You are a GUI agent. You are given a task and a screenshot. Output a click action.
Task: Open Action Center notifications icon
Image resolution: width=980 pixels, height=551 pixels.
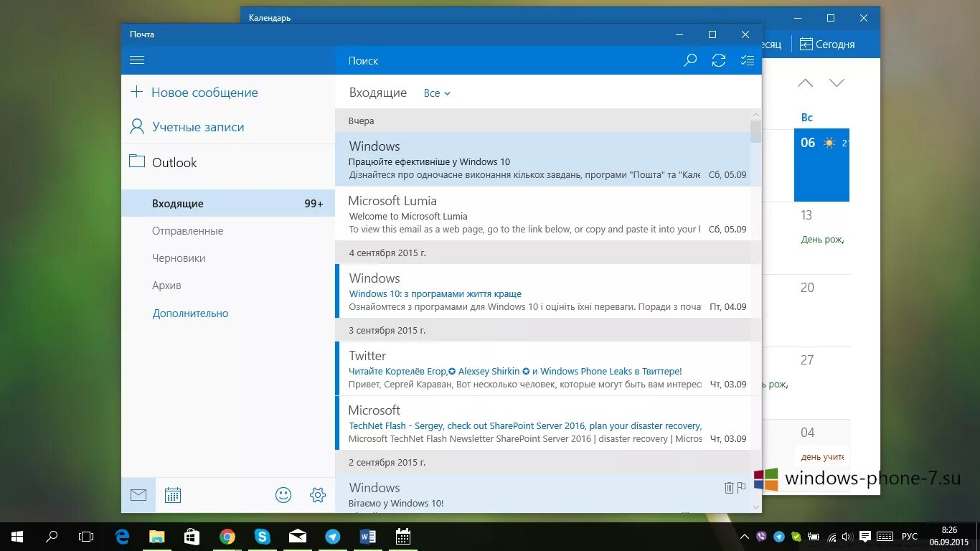coord(865,536)
